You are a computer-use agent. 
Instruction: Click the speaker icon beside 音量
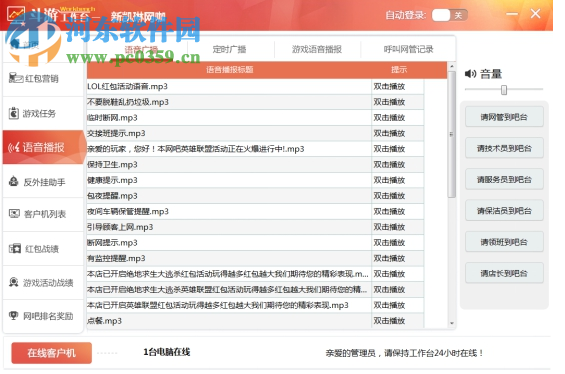(x=470, y=74)
